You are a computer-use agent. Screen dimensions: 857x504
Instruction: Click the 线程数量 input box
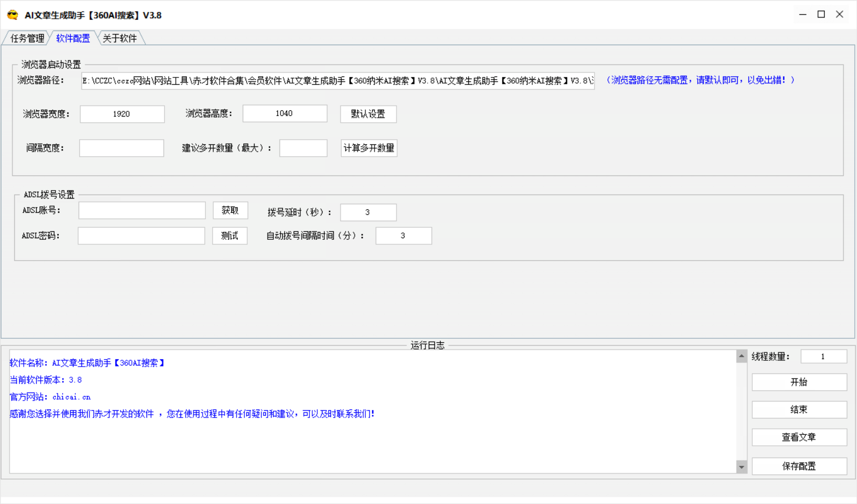[824, 356]
